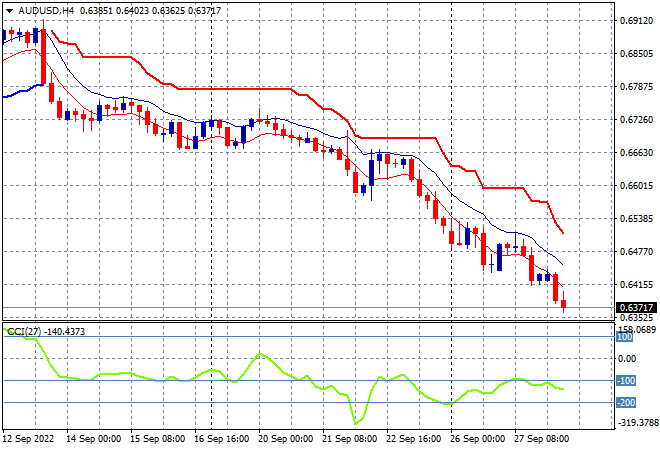
Task: Select the CCI level marker 100
Action: point(625,337)
